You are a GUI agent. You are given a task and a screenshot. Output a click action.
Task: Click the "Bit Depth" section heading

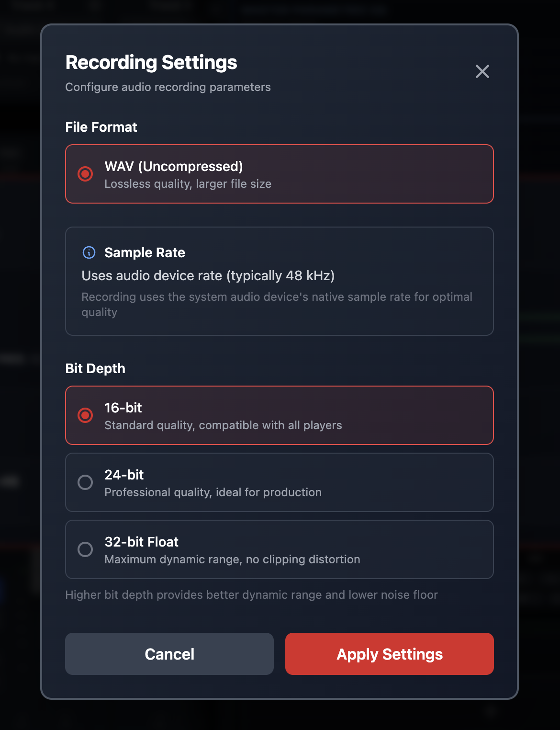[x=95, y=368]
